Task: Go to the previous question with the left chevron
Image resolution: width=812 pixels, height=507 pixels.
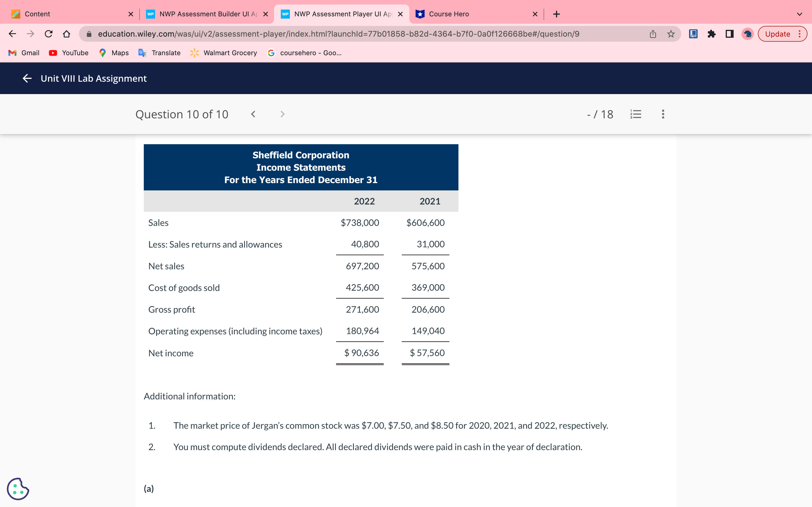Action: pyautogui.click(x=253, y=114)
